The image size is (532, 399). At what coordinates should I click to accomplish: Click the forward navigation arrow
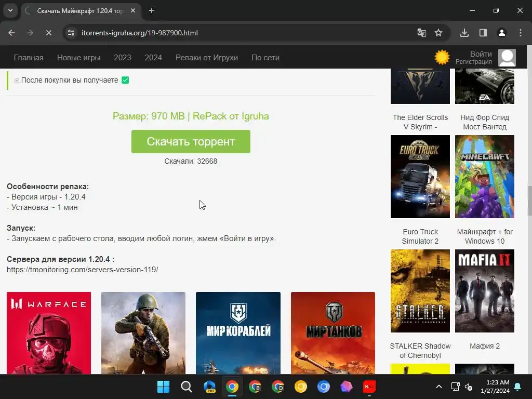point(30,33)
